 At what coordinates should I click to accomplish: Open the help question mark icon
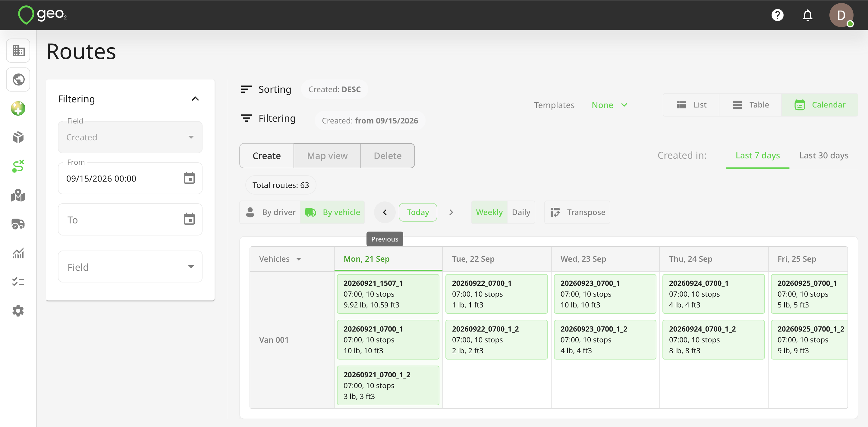[777, 15]
